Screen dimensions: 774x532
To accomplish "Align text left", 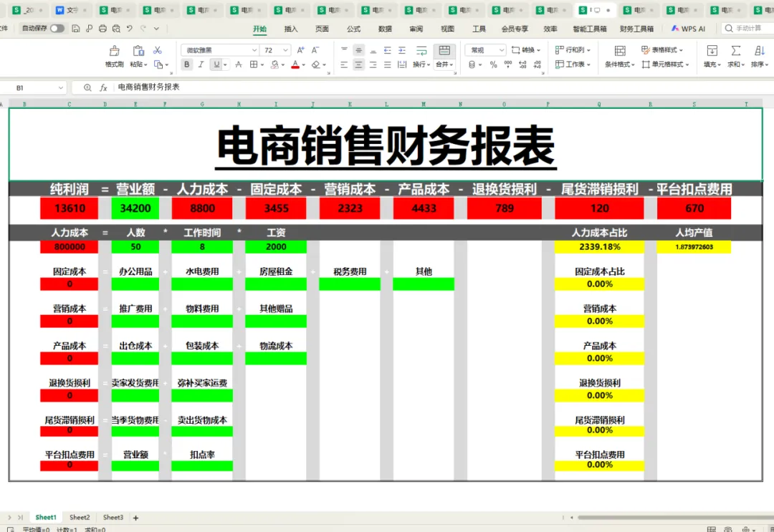I will pyautogui.click(x=344, y=64).
